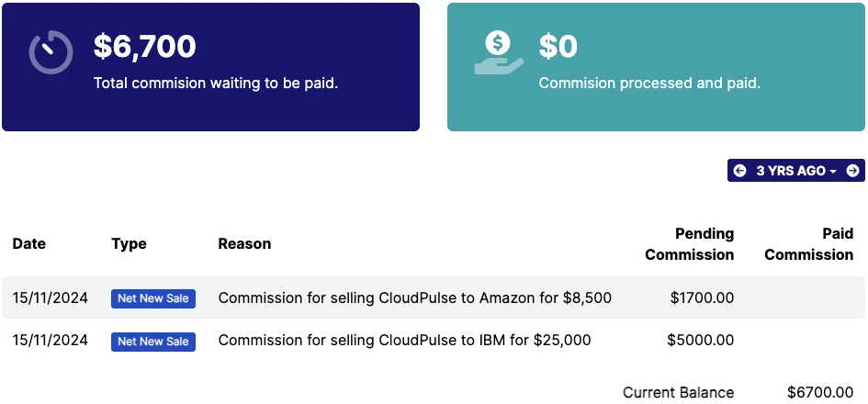Click the Date column header
Image resolution: width=868 pixels, height=404 pixels.
tap(29, 243)
